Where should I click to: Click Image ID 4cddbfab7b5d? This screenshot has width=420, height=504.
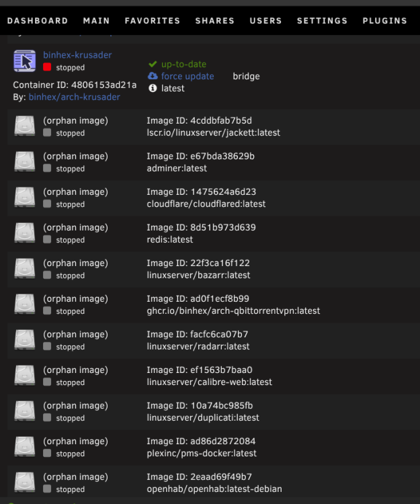[199, 120]
